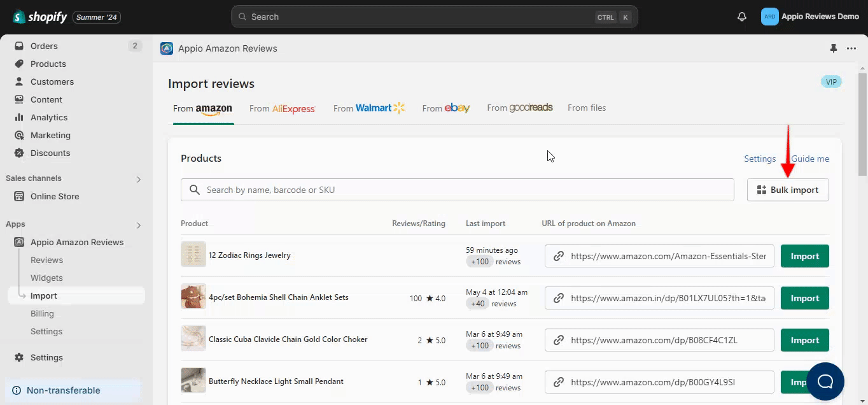Open the From files tab
This screenshot has height=405, width=868.
tap(586, 108)
